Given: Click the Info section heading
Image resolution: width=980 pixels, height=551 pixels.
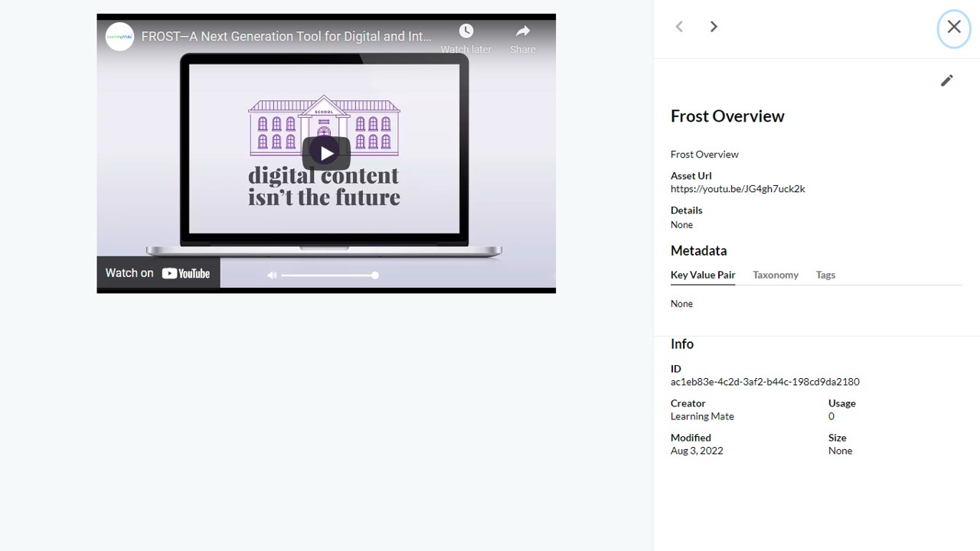Looking at the screenshot, I should [682, 344].
